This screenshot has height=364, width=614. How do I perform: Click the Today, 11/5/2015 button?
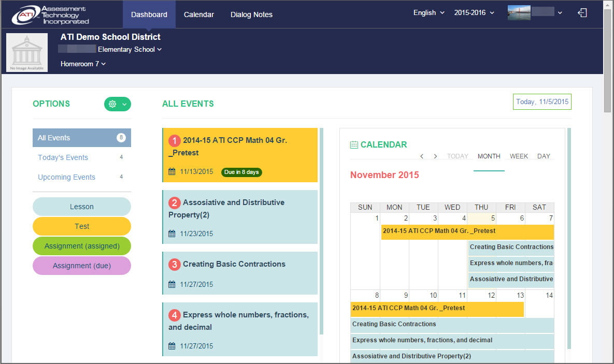(x=541, y=101)
